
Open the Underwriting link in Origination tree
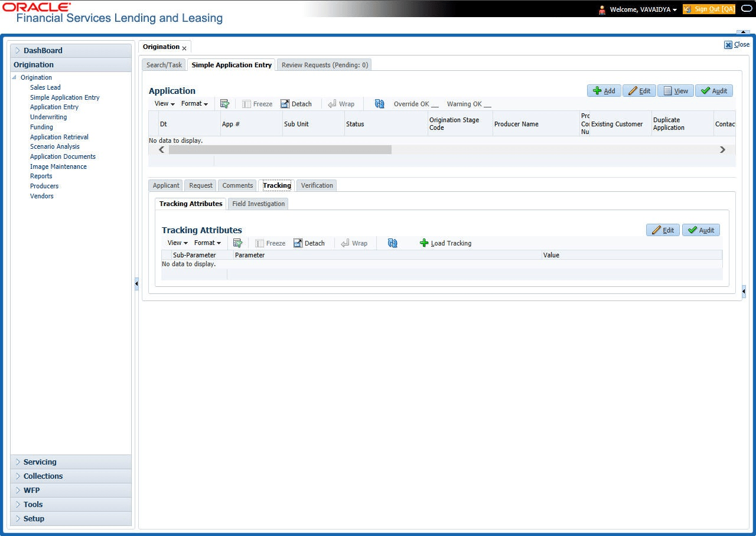coord(48,117)
